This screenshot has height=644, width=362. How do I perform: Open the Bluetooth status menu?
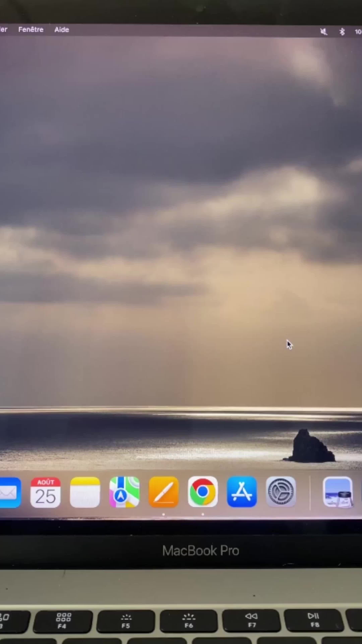click(342, 32)
